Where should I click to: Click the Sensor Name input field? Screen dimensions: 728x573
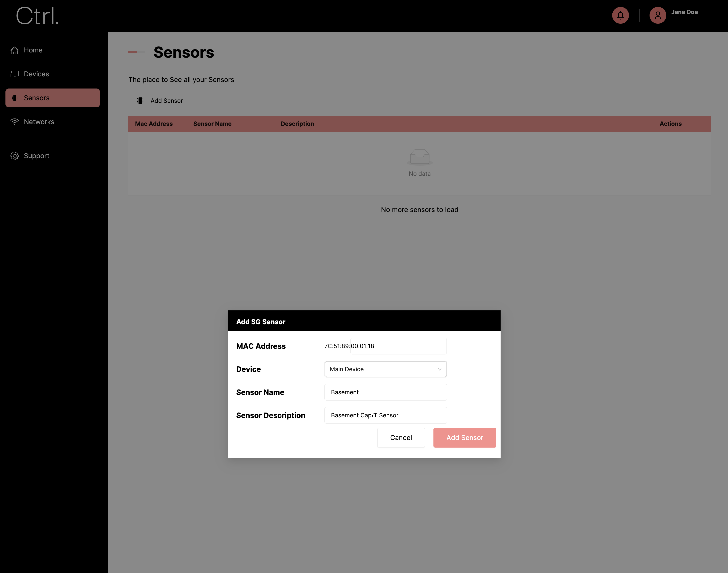(x=385, y=392)
